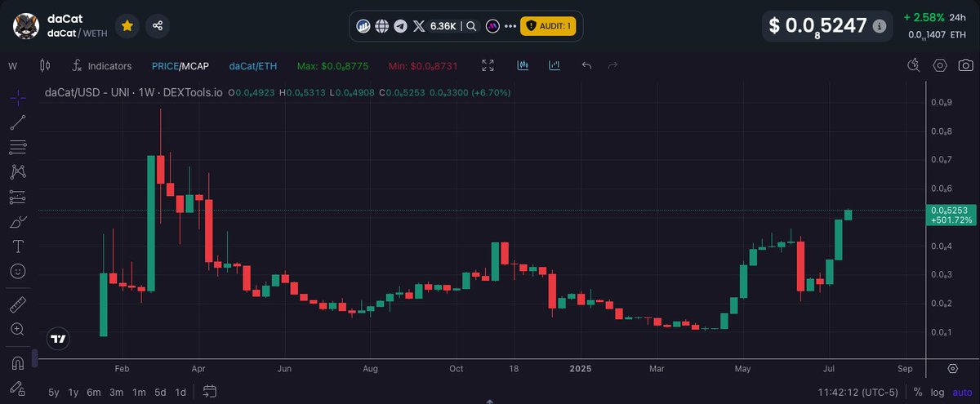Viewport: 980px width, 404px height.
Task: Switch chart to PRICE mode
Action: pos(165,65)
